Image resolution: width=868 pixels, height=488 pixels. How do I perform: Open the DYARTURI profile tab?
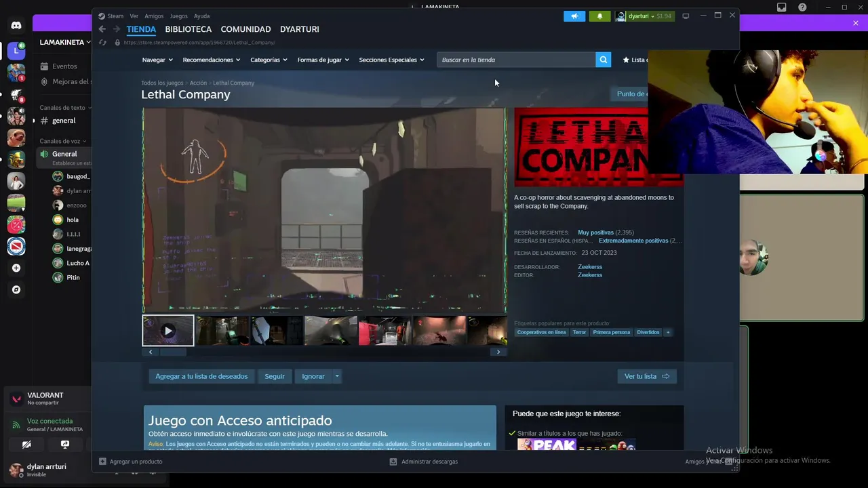(299, 29)
